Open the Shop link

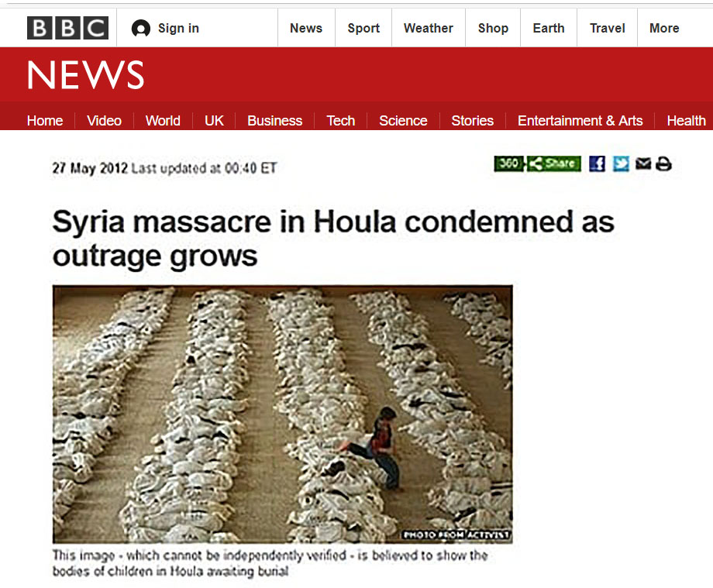493,28
